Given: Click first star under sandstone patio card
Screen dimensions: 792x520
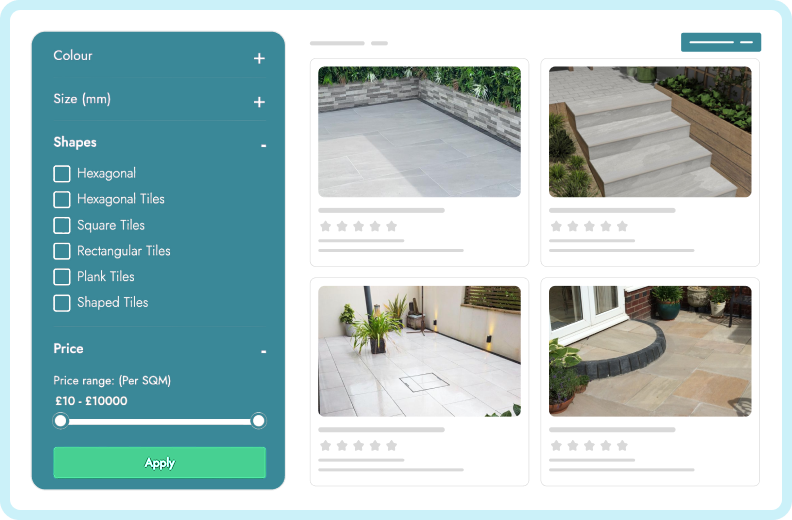Looking at the screenshot, I should click(x=556, y=445).
